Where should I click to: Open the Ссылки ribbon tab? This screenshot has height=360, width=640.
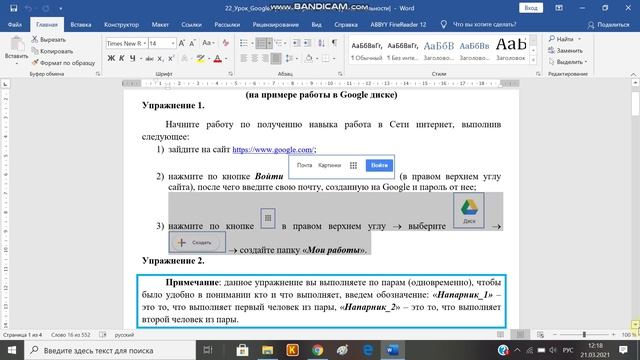[x=191, y=24]
